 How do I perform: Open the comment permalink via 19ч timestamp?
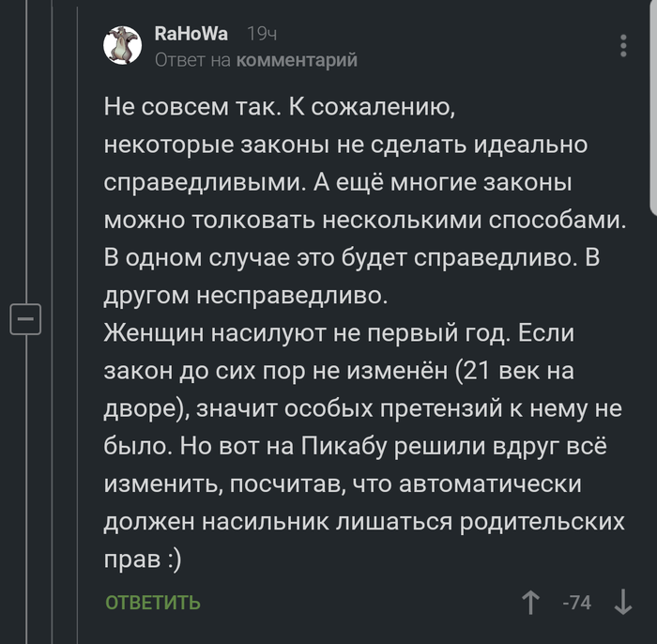coord(261,35)
